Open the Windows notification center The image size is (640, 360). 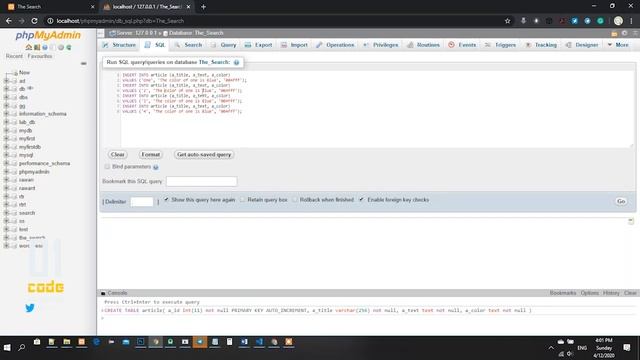[x=627, y=347]
